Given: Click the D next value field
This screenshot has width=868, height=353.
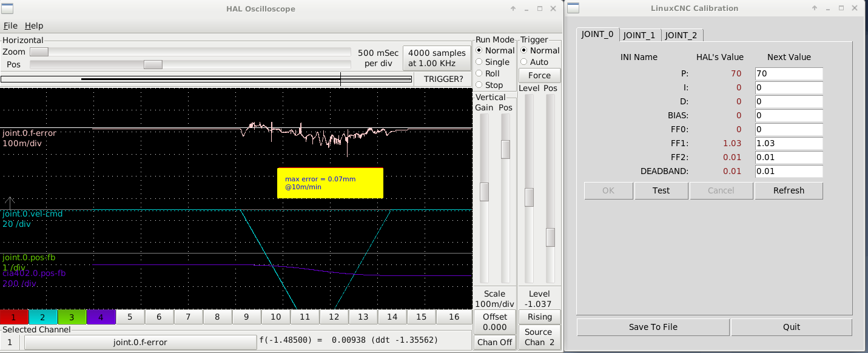Looking at the screenshot, I should click(x=789, y=101).
